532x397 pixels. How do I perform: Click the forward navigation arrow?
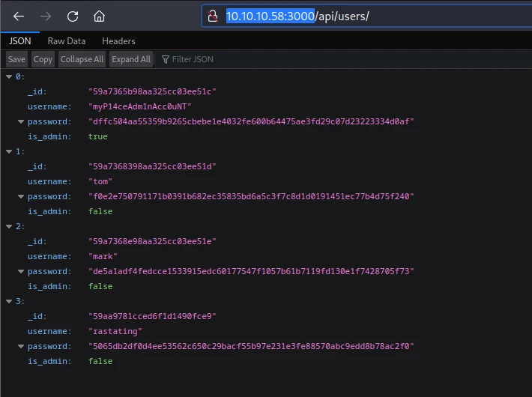[46, 16]
